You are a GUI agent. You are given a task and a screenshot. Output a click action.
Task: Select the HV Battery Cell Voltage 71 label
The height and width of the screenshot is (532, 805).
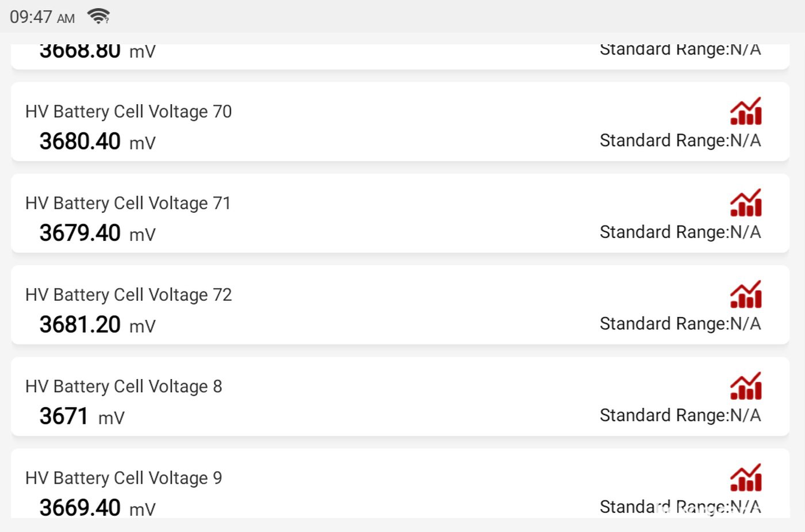(x=128, y=203)
